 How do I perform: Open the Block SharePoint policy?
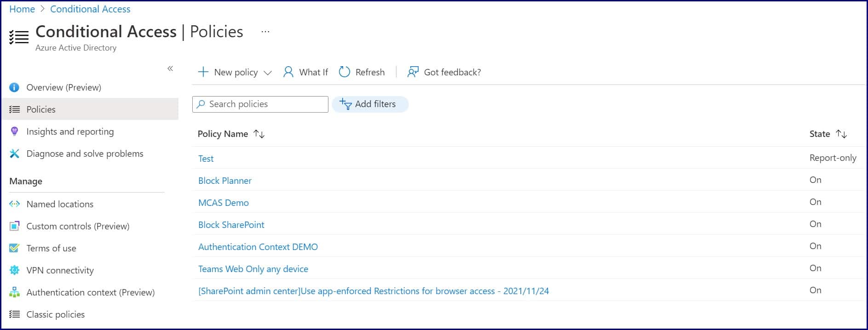(231, 225)
